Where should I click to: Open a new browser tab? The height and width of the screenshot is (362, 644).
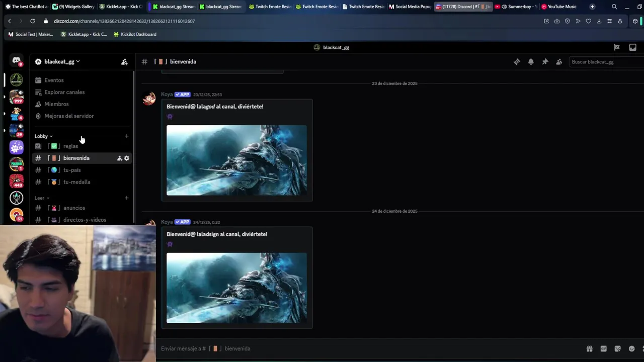coord(592,7)
